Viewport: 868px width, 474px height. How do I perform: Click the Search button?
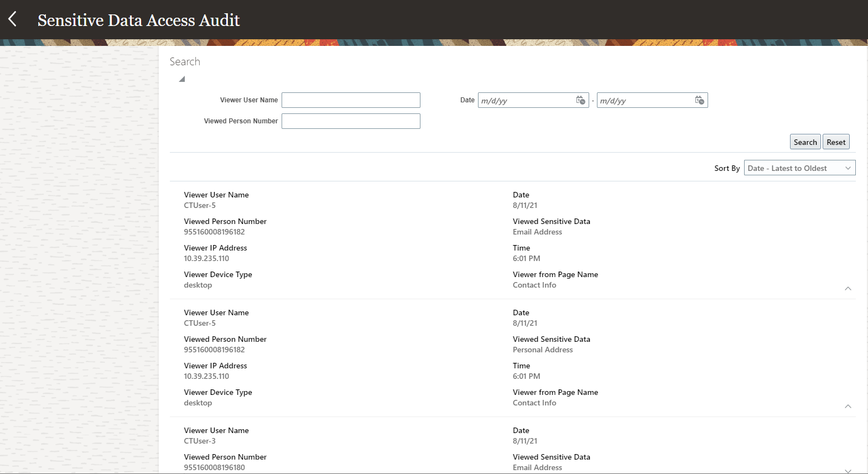pyautogui.click(x=805, y=142)
